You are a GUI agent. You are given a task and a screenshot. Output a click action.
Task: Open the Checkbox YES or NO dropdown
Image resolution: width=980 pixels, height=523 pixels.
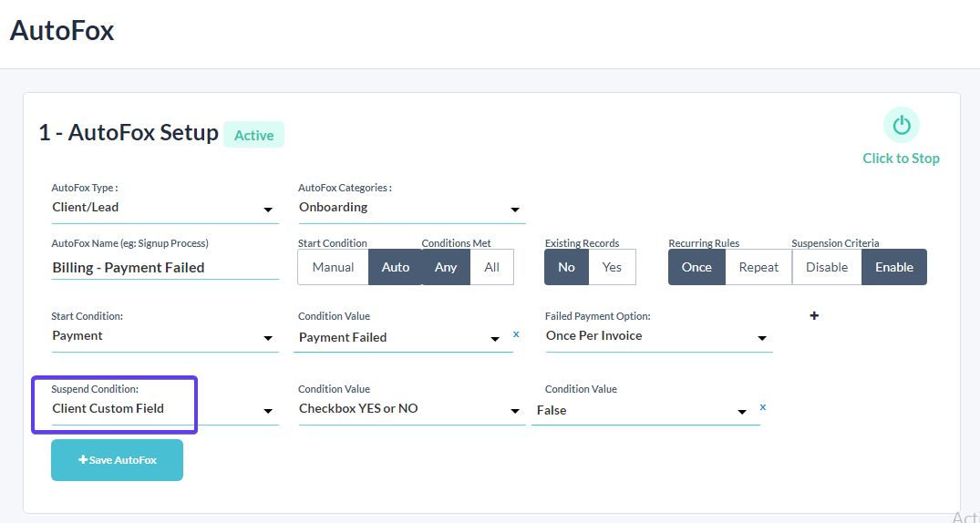coord(412,409)
